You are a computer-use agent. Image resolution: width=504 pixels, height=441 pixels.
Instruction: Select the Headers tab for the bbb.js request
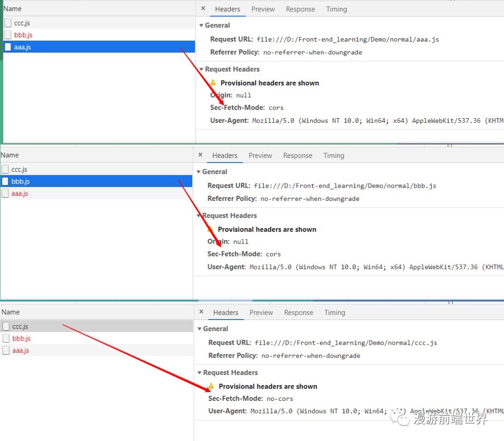coord(224,156)
